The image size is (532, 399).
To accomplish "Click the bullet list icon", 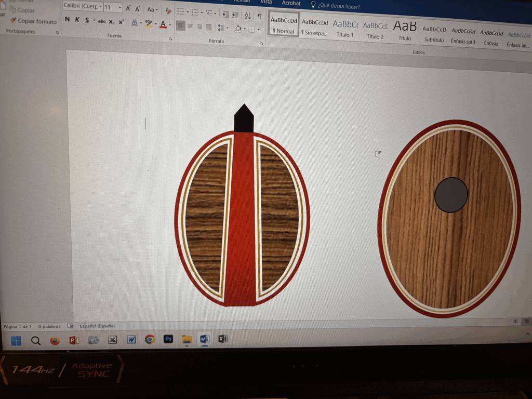I will (180, 11).
